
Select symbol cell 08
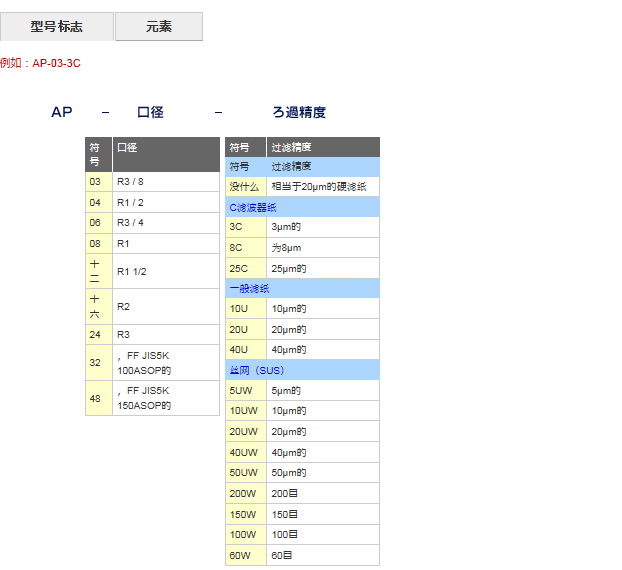(99, 244)
